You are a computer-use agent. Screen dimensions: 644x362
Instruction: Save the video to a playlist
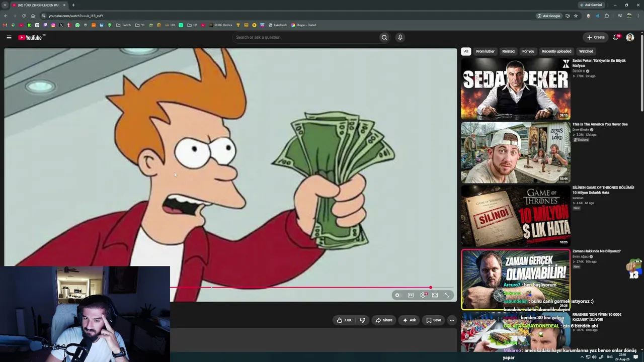point(433,320)
